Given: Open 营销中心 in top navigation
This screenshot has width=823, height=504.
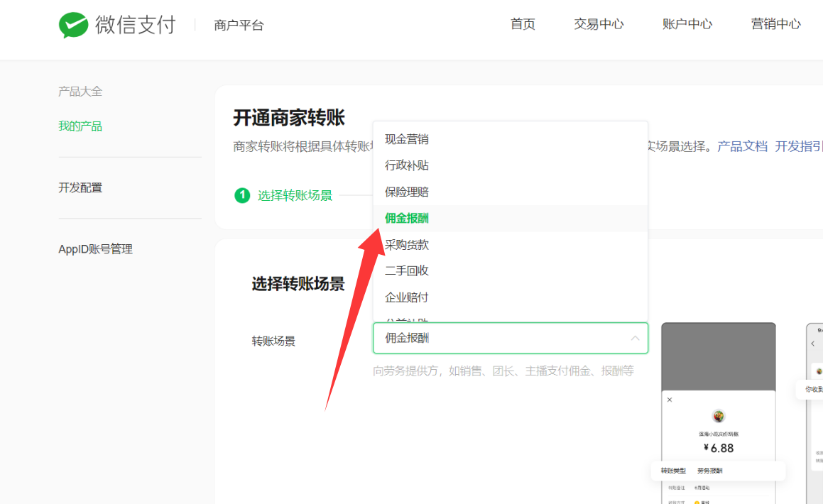Looking at the screenshot, I should click(775, 24).
